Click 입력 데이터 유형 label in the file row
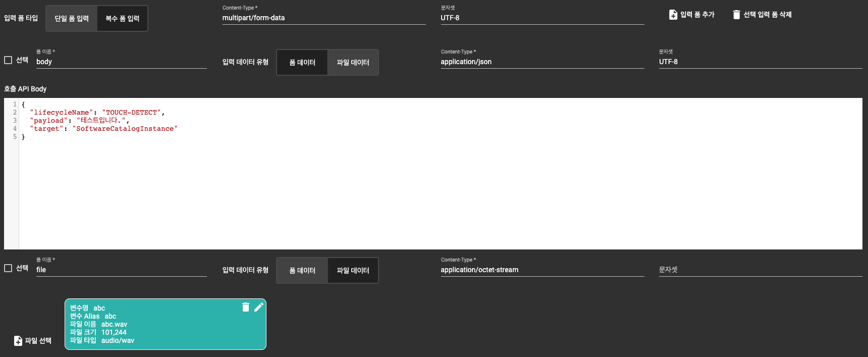 point(245,270)
